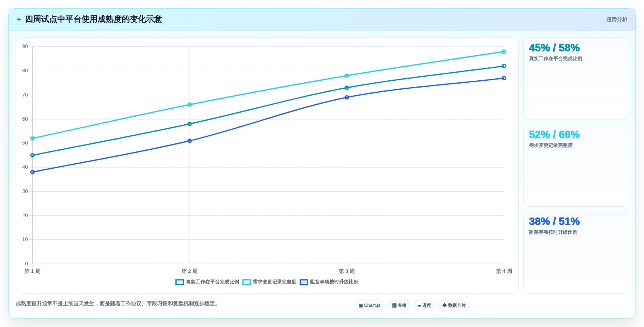Click the footnote starting 成熟度提升通常不是上线当天发生
Image resolution: width=644 pixels, height=327 pixels.
pos(118,304)
